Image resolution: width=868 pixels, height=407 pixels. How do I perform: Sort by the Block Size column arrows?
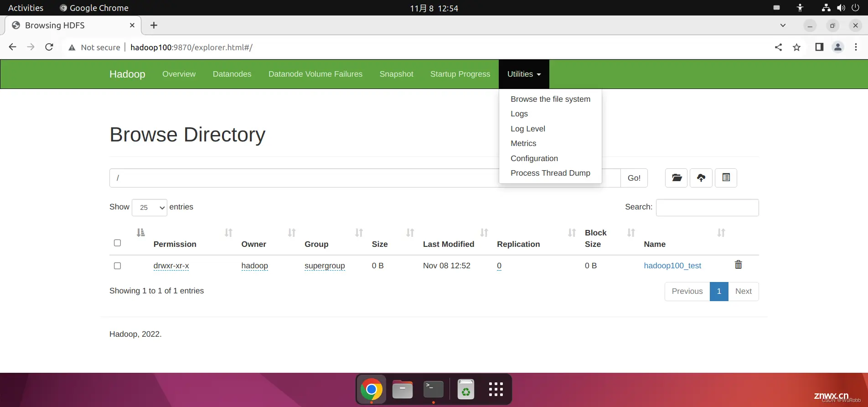point(631,233)
